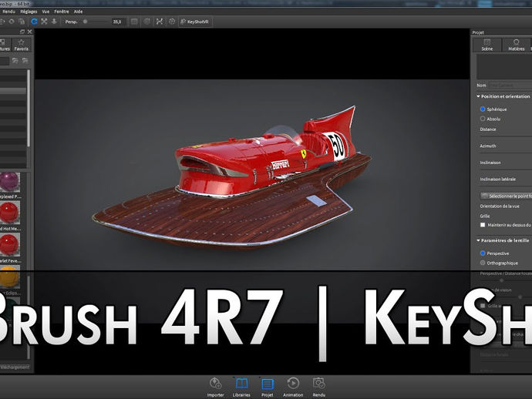Image resolution: width=532 pixels, height=399 pixels.
Task: Open the Fenêtre menu
Action: tap(62, 12)
